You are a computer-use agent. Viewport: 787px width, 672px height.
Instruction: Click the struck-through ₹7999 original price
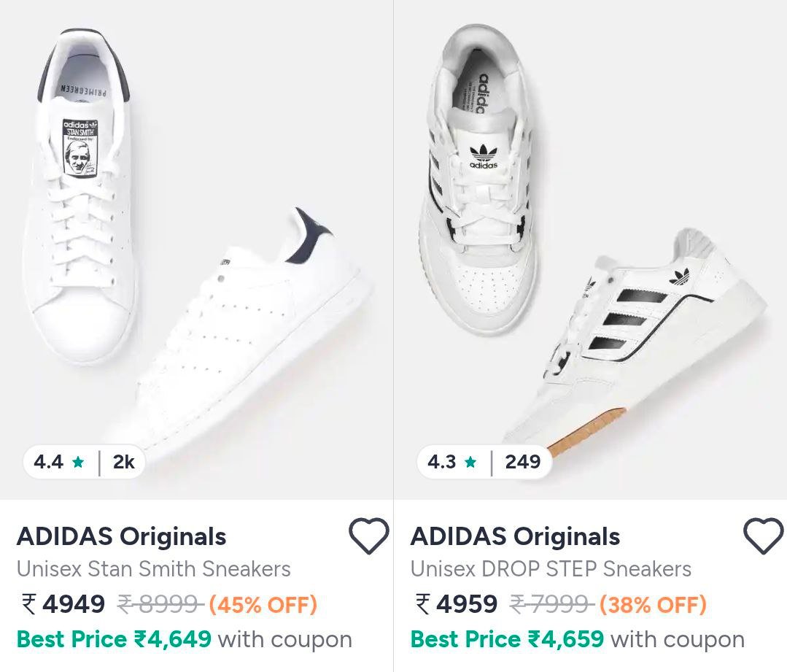tap(551, 604)
